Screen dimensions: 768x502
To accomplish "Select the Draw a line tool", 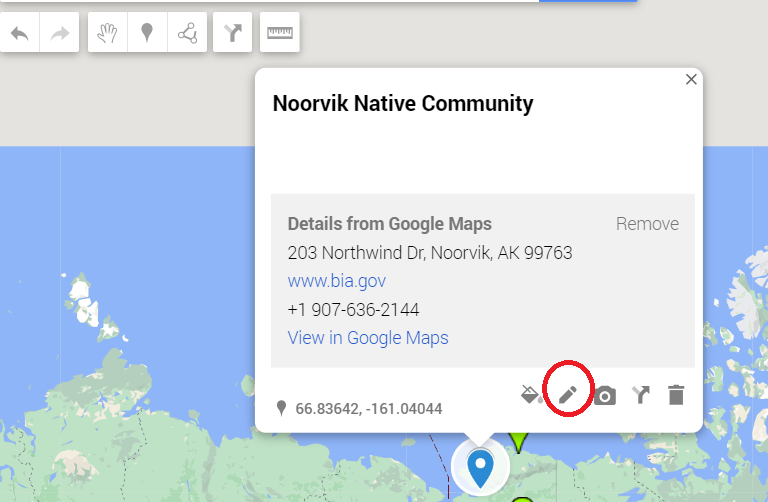I will tap(188, 32).
